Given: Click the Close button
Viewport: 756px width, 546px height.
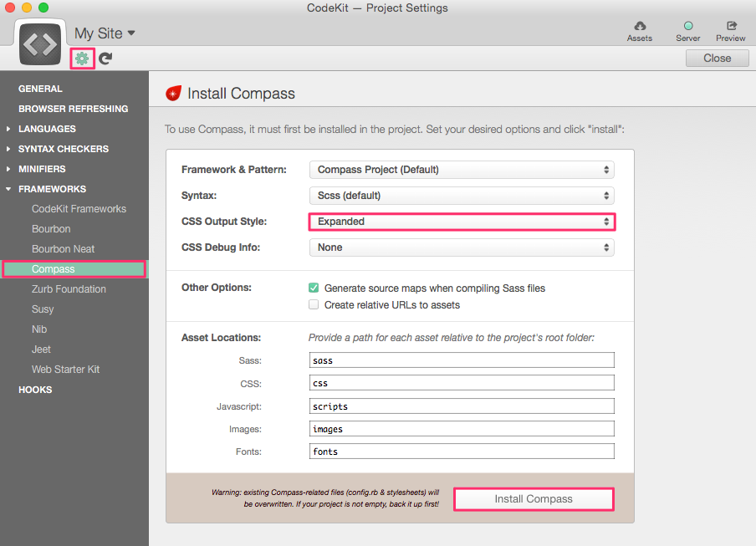Looking at the screenshot, I should coord(718,59).
